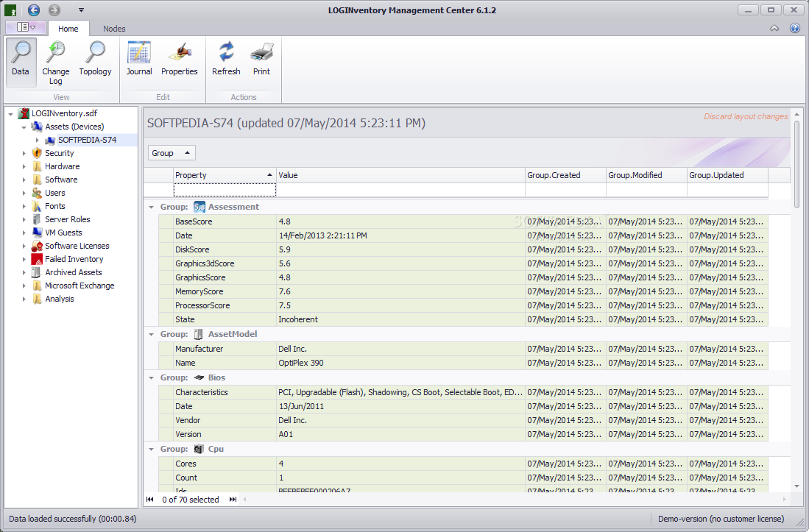This screenshot has width=809, height=532.
Task: Collapse the Assets (Devices) node
Action: click(x=24, y=127)
